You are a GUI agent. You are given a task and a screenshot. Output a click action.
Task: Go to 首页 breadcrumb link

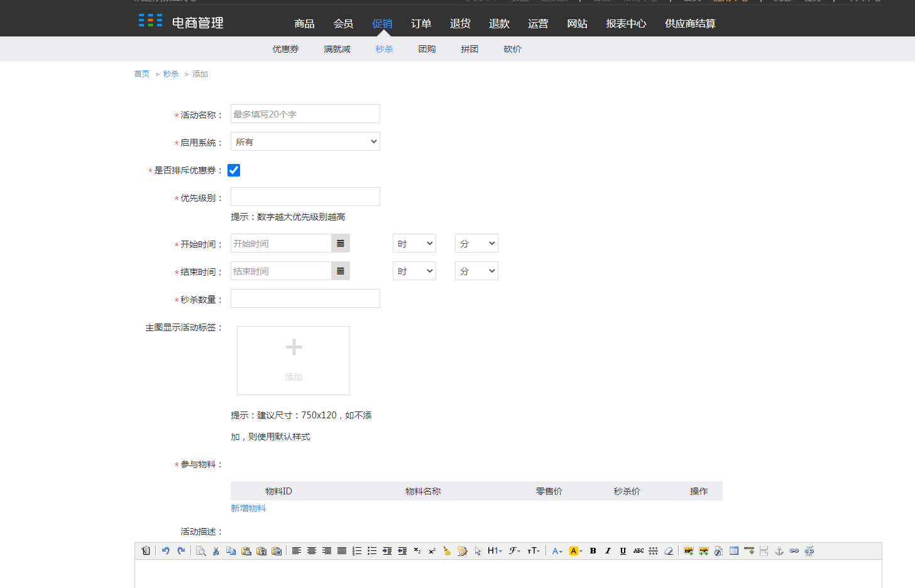point(141,74)
